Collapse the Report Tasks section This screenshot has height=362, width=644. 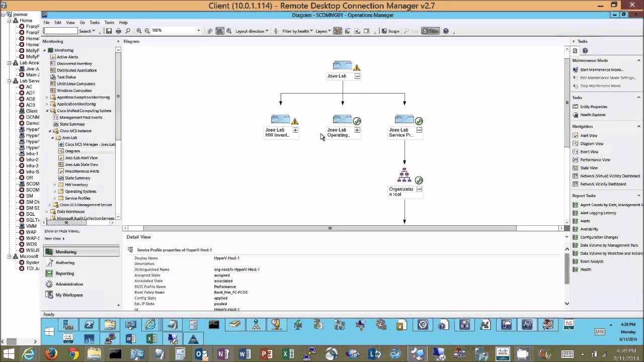click(639, 196)
